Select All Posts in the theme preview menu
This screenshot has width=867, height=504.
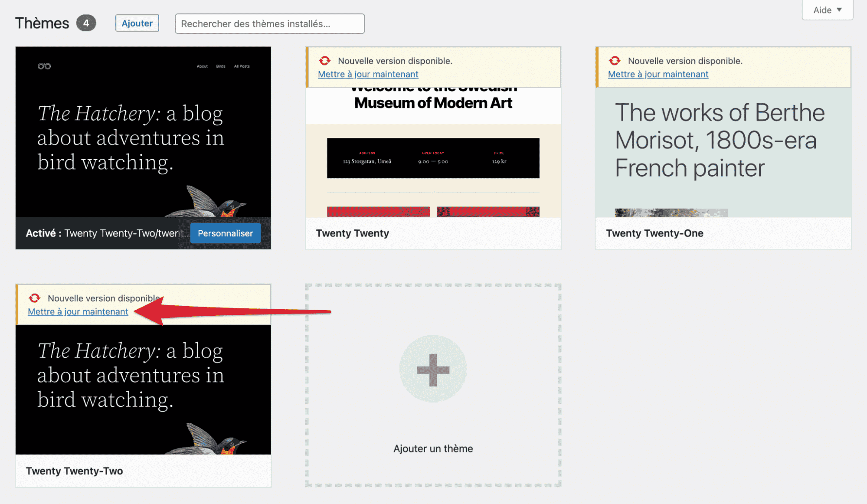(x=241, y=66)
